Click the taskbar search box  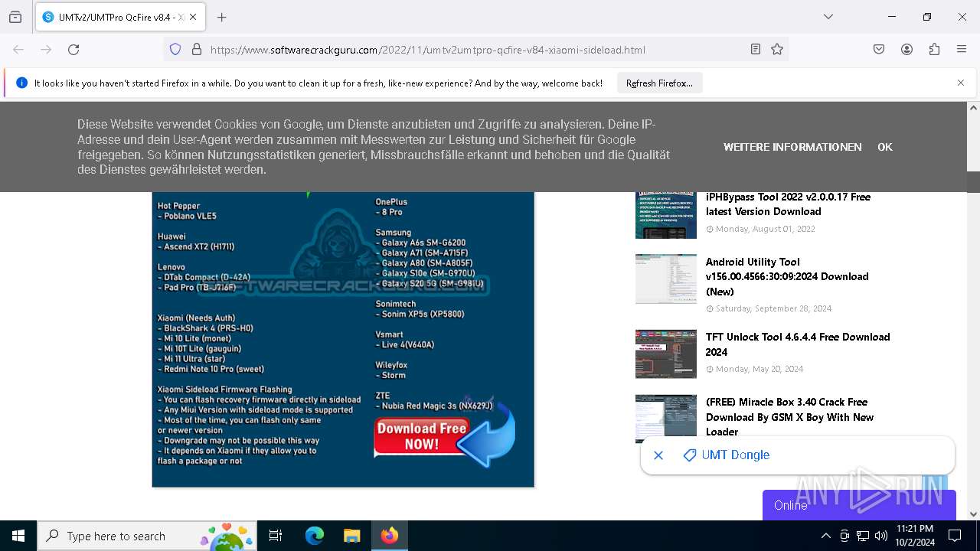149,536
